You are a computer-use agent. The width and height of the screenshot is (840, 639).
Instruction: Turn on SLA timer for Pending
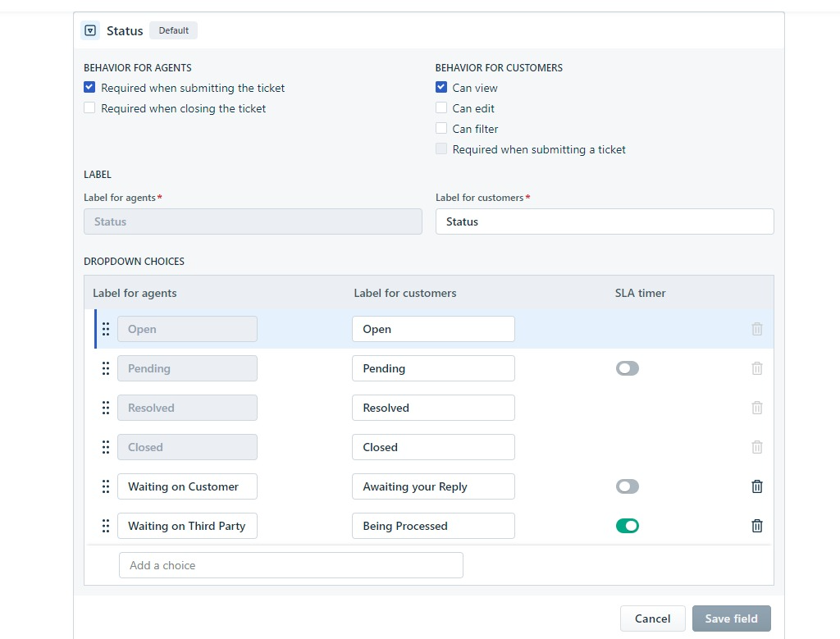[628, 368]
